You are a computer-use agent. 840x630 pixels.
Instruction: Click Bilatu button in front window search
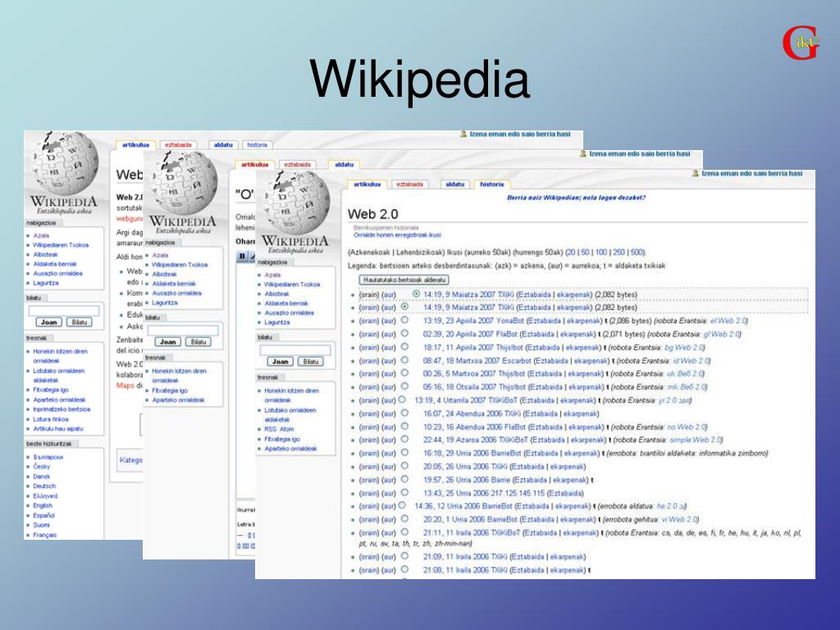pyautogui.click(x=311, y=362)
